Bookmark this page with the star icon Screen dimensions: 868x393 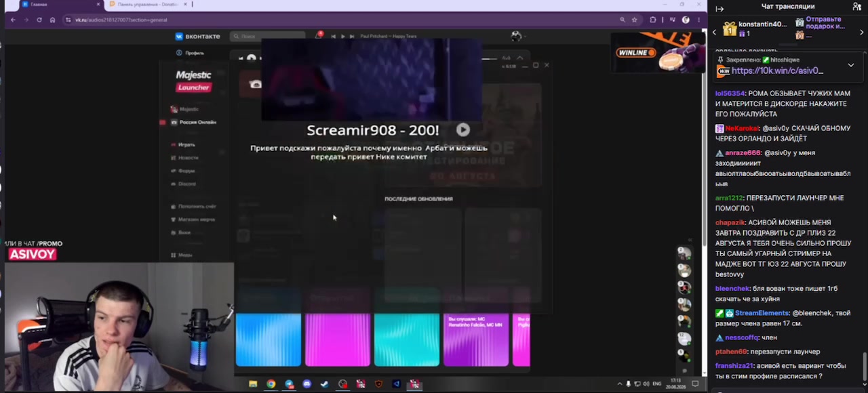coord(634,20)
